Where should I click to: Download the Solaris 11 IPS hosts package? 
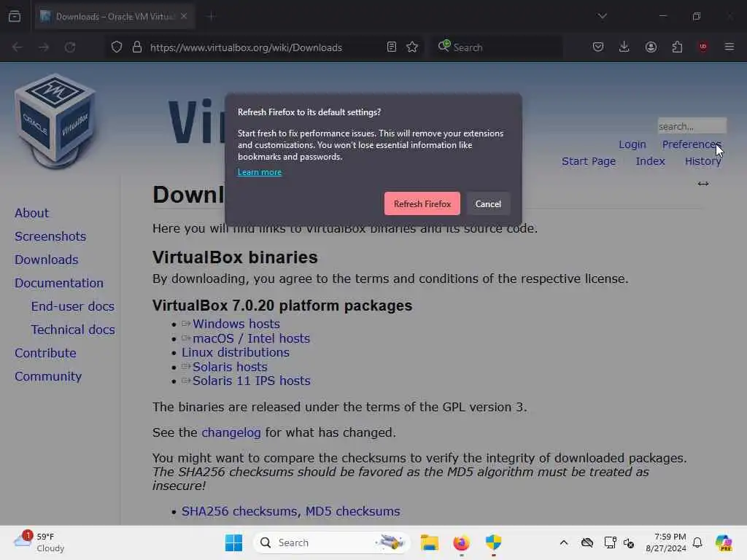click(252, 381)
